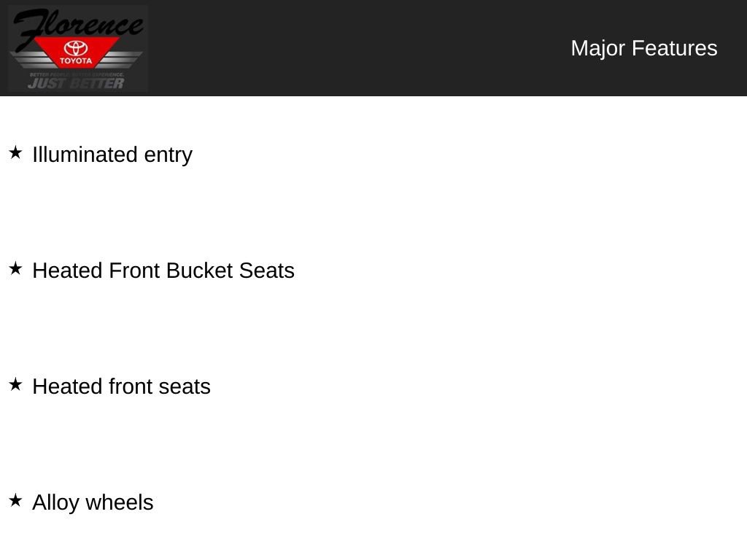Open the Florence Toyota dealership logo
The width and height of the screenshot is (747, 560).
tap(77, 48)
